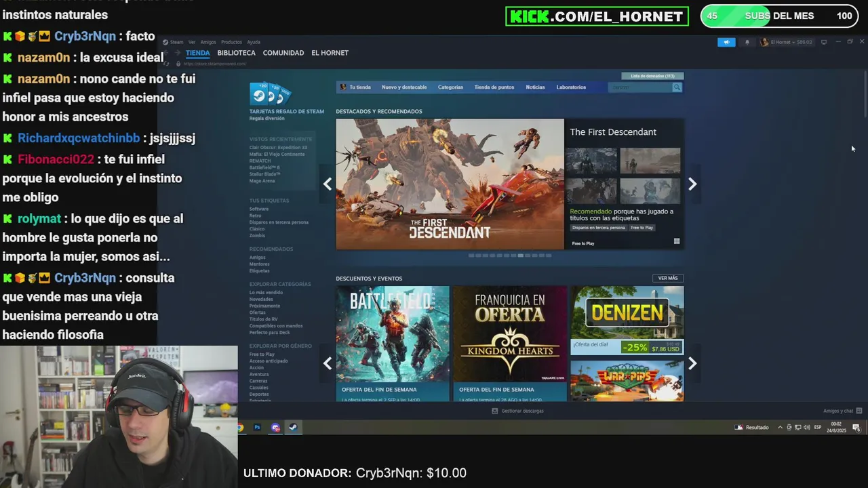Open the EL HORNET profile tab
The width and height of the screenshot is (868, 488).
[330, 53]
